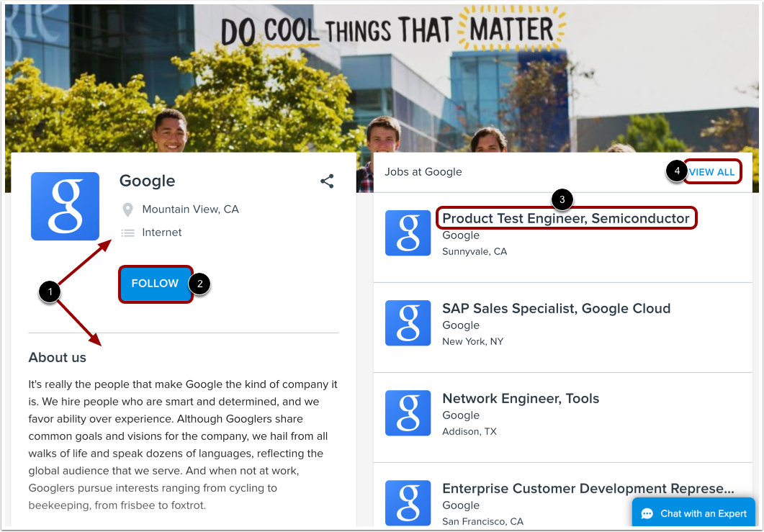
Task: Click the Google company logo tile
Action: pyautogui.click(x=65, y=206)
